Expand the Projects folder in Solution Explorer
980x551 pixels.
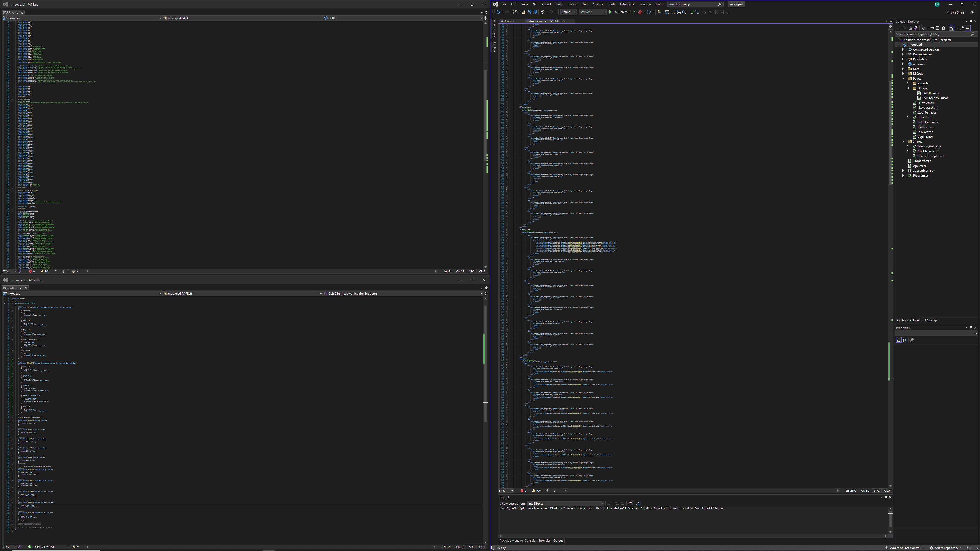point(908,83)
